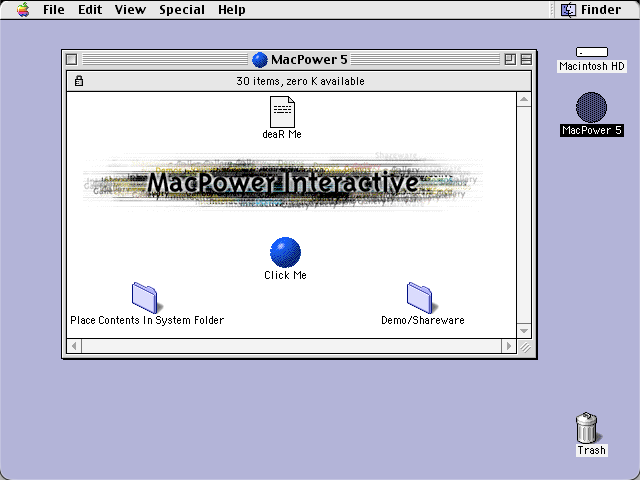Click the lock icon in window header
This screenshot has height=480, width=640.
(x=79, y=81)
